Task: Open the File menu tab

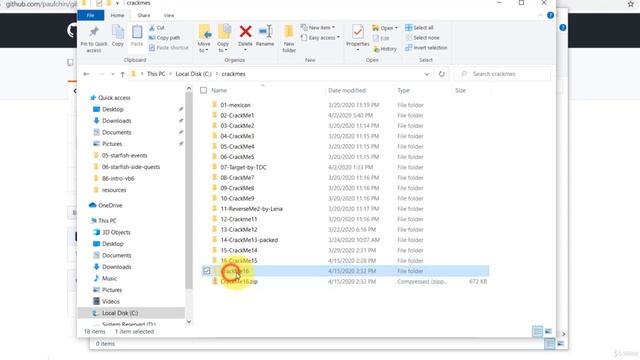Action: click(91, 16)
